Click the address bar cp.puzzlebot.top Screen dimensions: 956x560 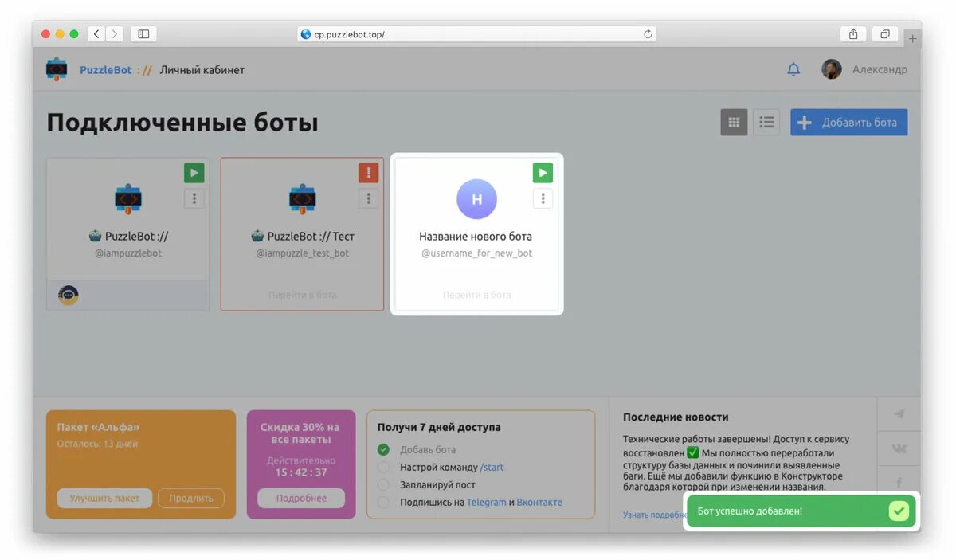(476, 34)
